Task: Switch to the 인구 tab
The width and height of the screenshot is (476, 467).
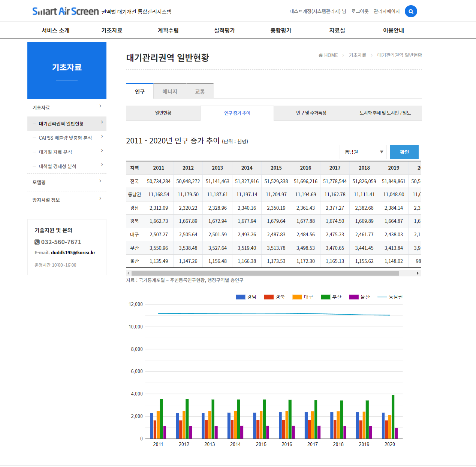Action: pyautogui.click(x=140, y=91)
